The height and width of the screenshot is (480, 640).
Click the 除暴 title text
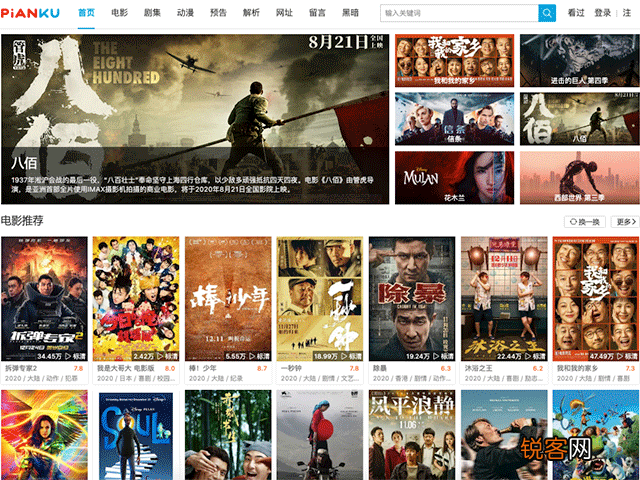tap(380, 368)
